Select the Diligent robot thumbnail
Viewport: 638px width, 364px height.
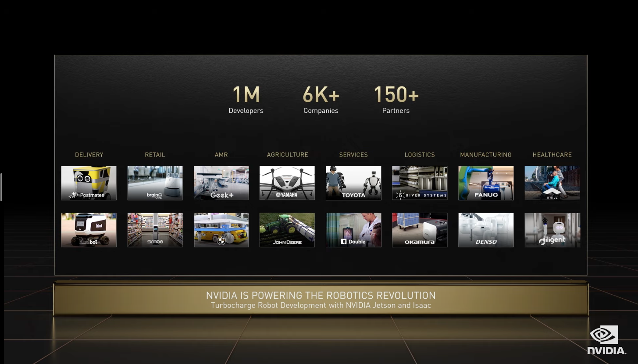click(552, 230)
